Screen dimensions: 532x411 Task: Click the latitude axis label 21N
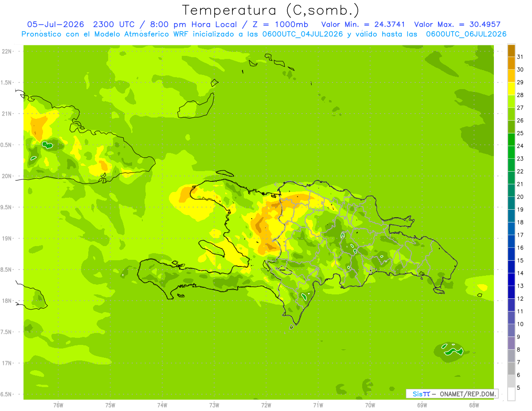7,114
